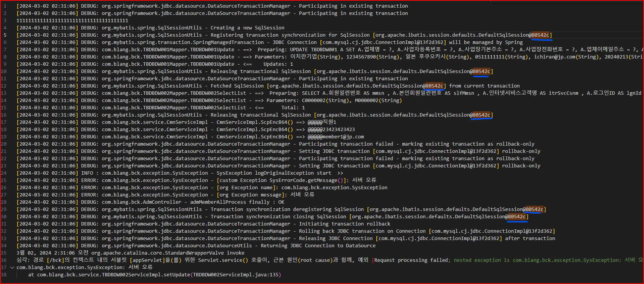The image size is (644, 284).
Task: Click 'Rolling back JDBC transaction on Connection' text
Action: point(362,231)
